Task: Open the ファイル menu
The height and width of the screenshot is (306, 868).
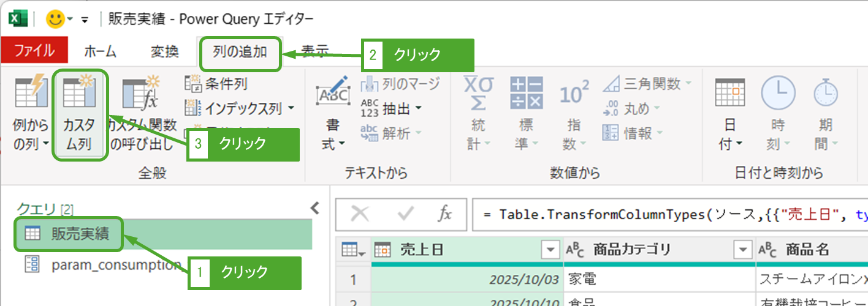Action: 34,52
